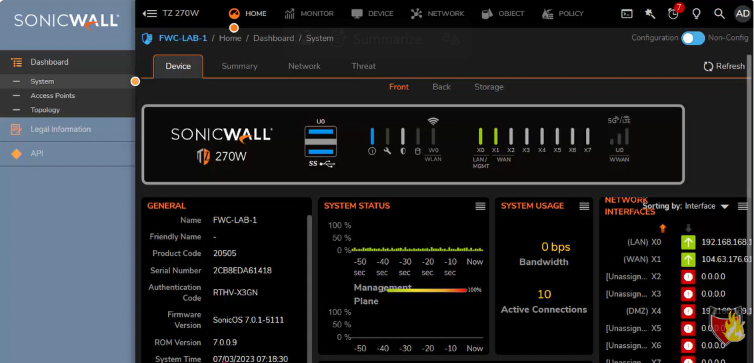Click the FWC-LAB-1 shield icon
This screenshot has width=754, height=363.
click(147, 38)
